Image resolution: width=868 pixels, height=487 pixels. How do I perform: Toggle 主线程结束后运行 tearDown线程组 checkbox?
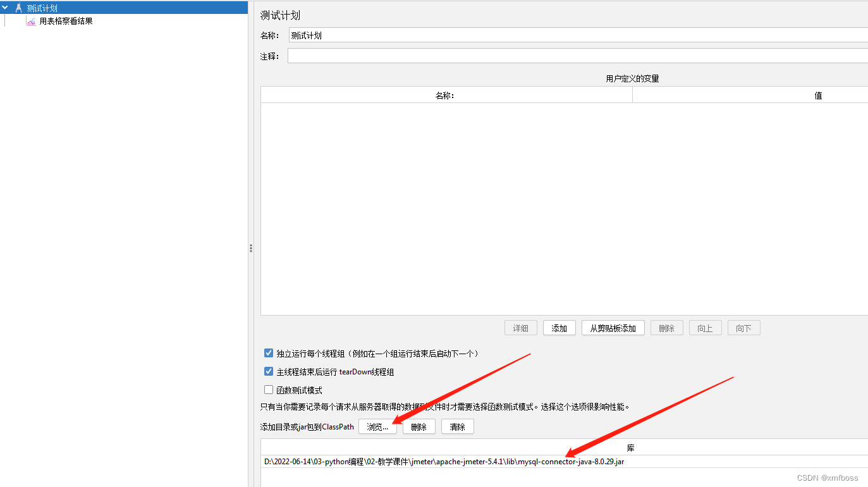pyautogui.click(x=269, y=372)
